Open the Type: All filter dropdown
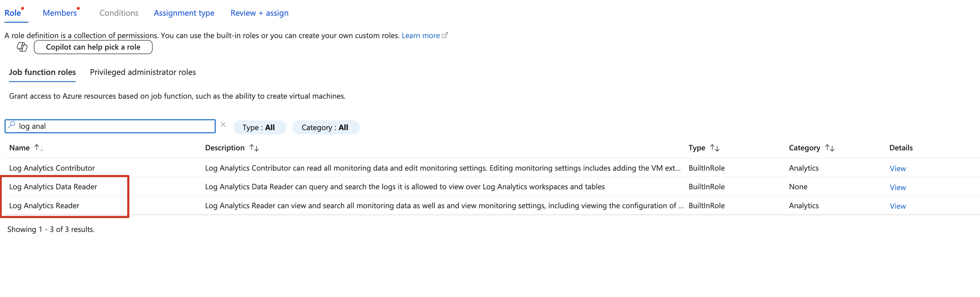 259,127
